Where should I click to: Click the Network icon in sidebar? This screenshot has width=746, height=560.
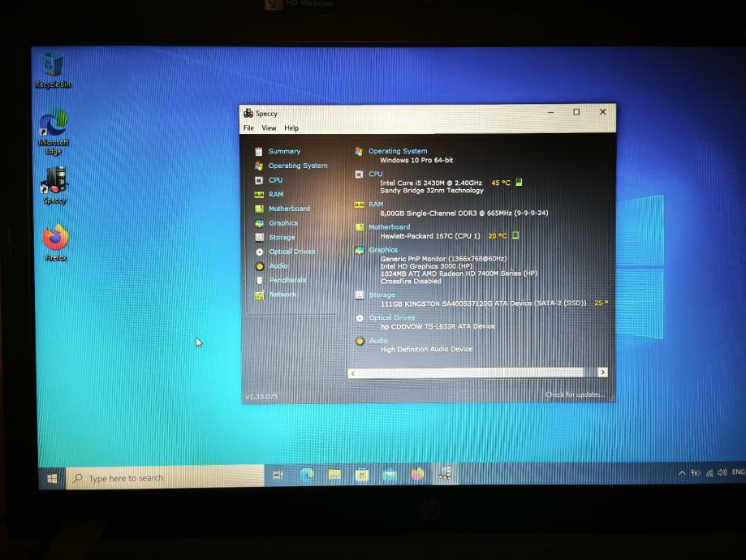[260, 295]
